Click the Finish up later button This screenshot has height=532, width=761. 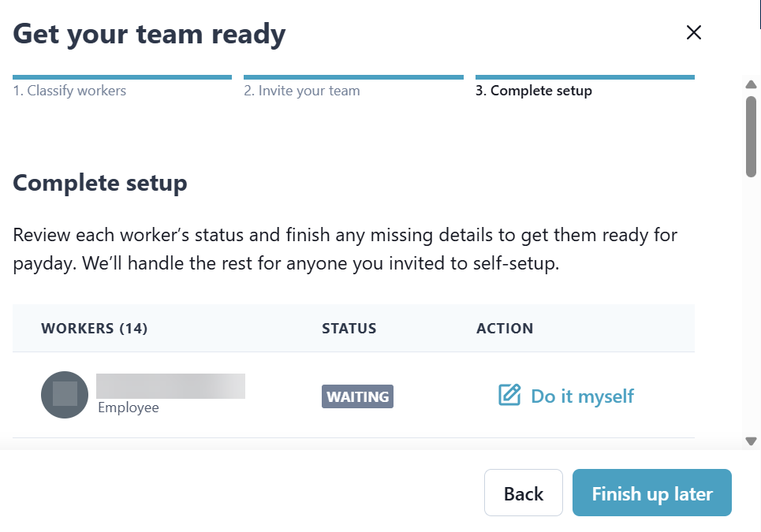click(x=651, y=493)
